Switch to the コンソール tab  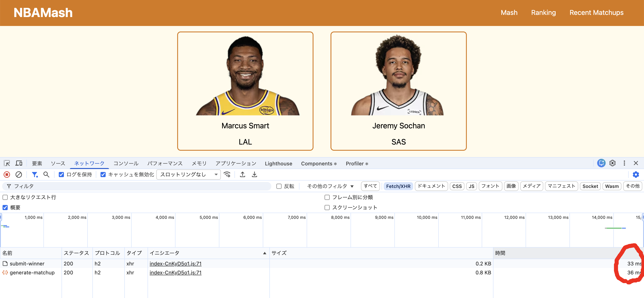pos(126,164)
